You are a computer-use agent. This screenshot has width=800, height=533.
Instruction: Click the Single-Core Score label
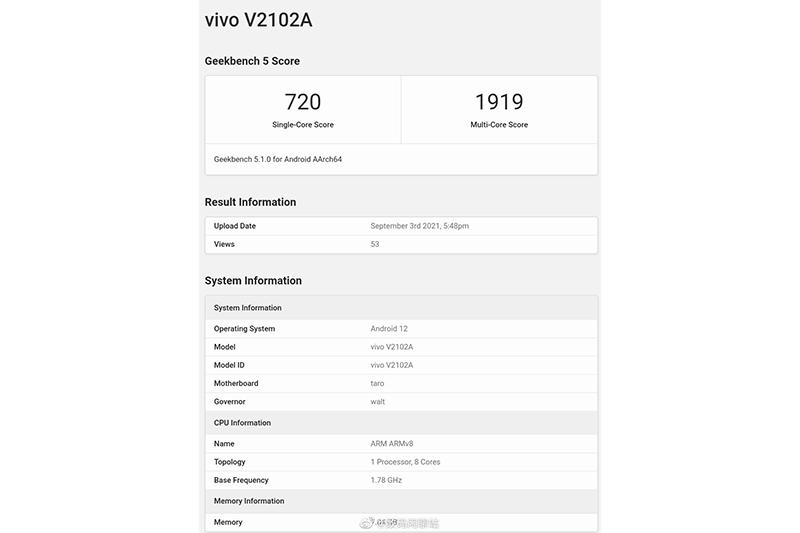coord(303,125)
